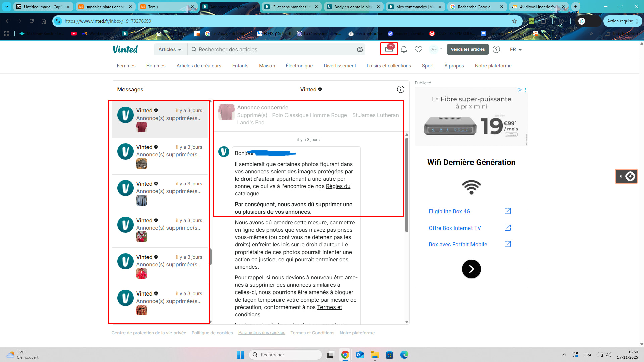Click the Vends tes articles button
This screenshot has width=644, height=362.
tap(468, 49)
